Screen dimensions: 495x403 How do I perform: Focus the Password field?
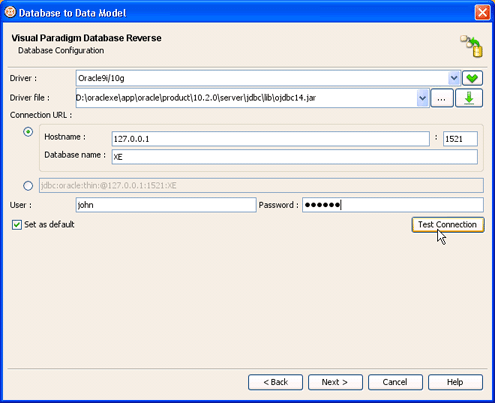pyautogui.click(x=393, y=205)
